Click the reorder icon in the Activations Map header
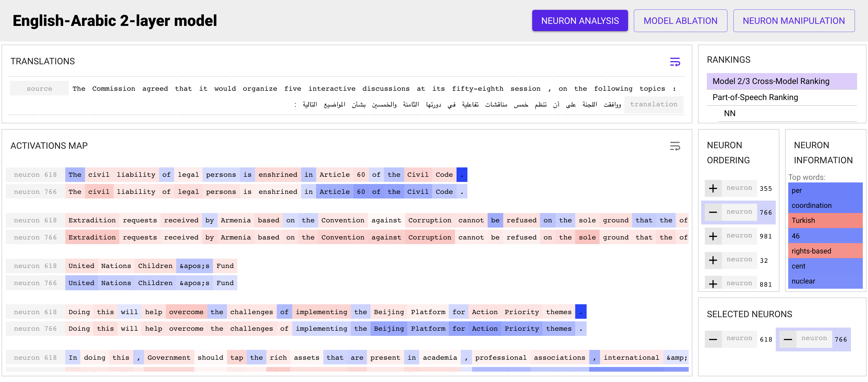868x382 pixels. pyautogui.click(x=675, y=146)
